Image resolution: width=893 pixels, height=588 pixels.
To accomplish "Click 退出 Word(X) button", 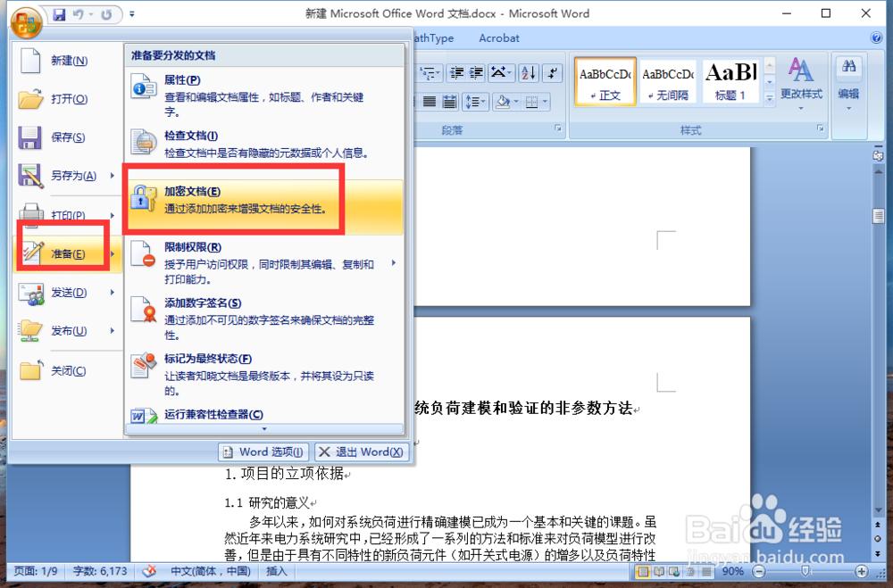I will [362, 452].
